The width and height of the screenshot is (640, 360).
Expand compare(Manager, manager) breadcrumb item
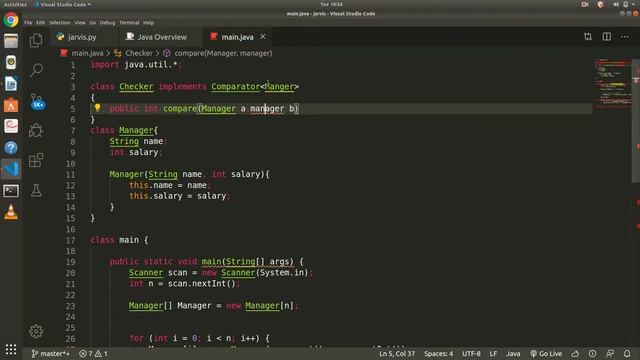coord(223,53)
